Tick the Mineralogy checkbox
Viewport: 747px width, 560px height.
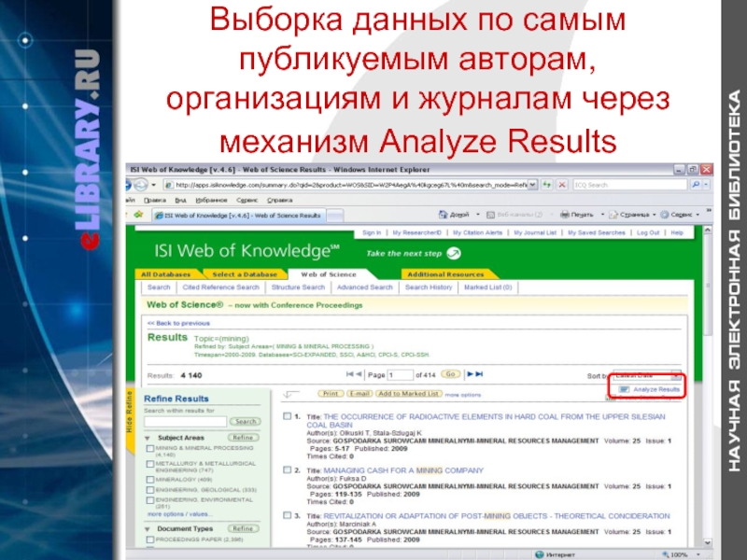tap(150, 480)
